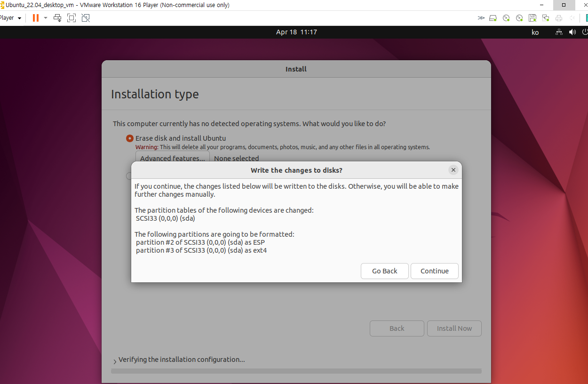Image resolution: width=588 pixels, height=384 pixels.
Task: Open the Advanced features... button
Action: pos(173,158)
